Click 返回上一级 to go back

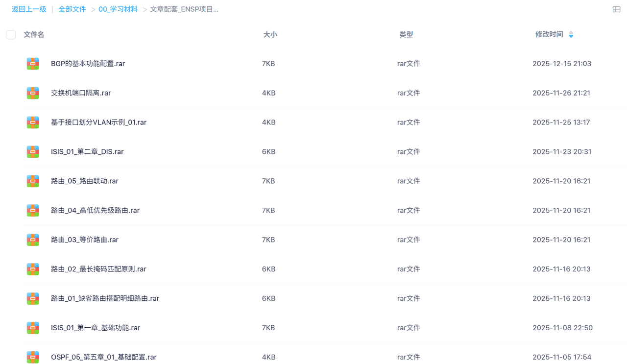click(29, 9)
